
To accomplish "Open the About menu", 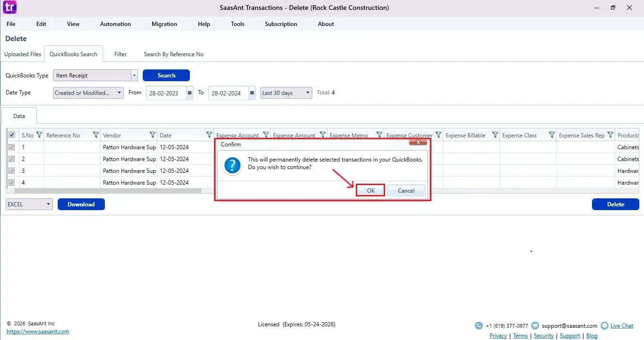I will click(326, 24).
